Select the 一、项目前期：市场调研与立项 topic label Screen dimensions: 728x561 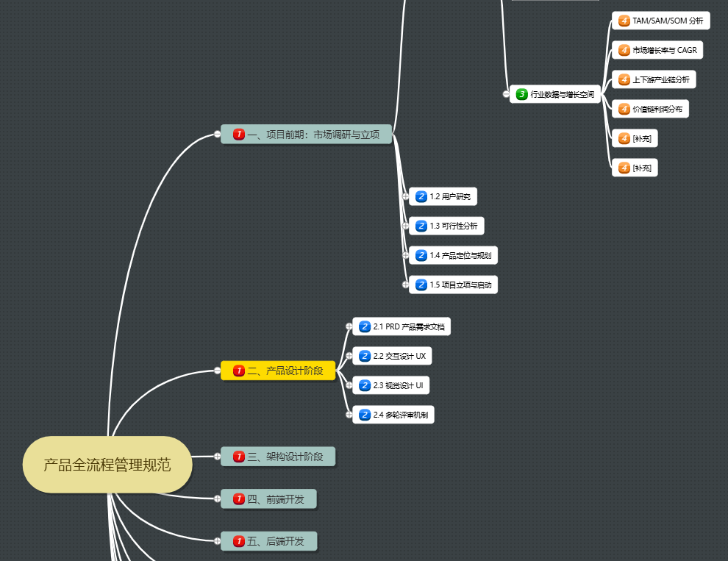coord(313,135)
